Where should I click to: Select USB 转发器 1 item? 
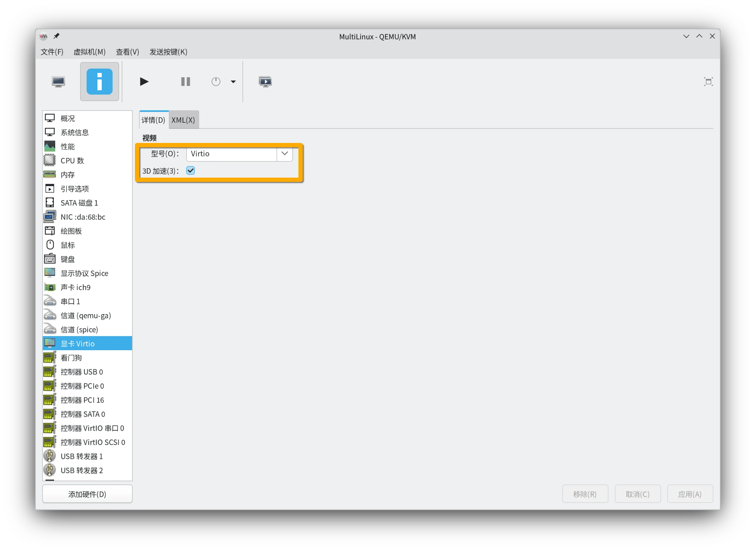click(x=87, y=456)
